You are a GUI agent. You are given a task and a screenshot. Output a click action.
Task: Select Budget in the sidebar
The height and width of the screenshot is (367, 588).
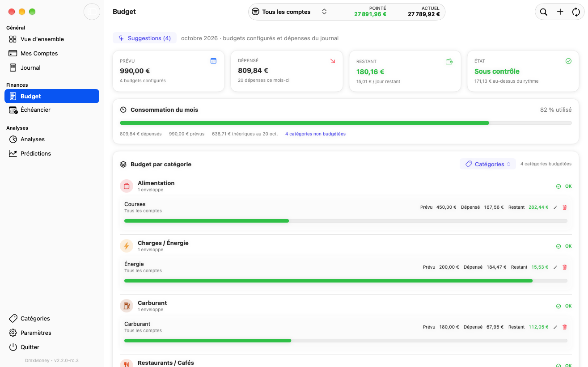pos(52,96)
